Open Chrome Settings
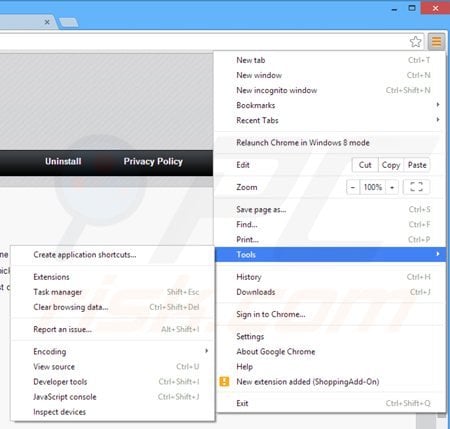Screen dimensions: 450x429 pyautogui.click(x=330, y=336)
